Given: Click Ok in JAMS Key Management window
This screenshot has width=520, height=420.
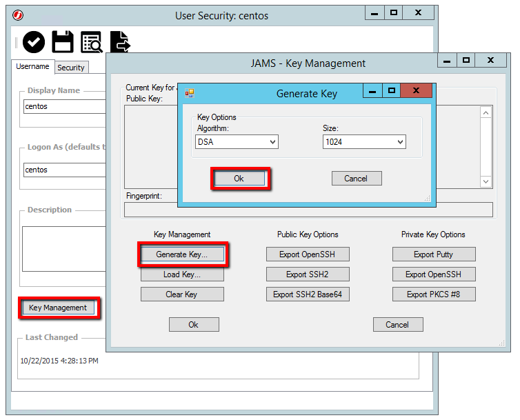Looking at the screenshot, I should [194, 324].
